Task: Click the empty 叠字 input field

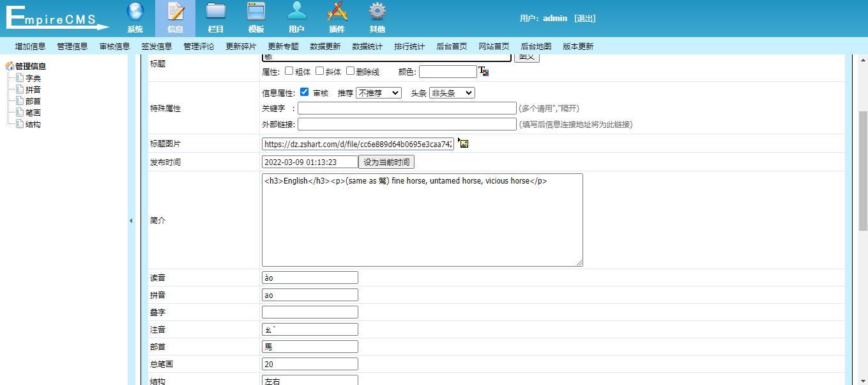Action: 310,312
